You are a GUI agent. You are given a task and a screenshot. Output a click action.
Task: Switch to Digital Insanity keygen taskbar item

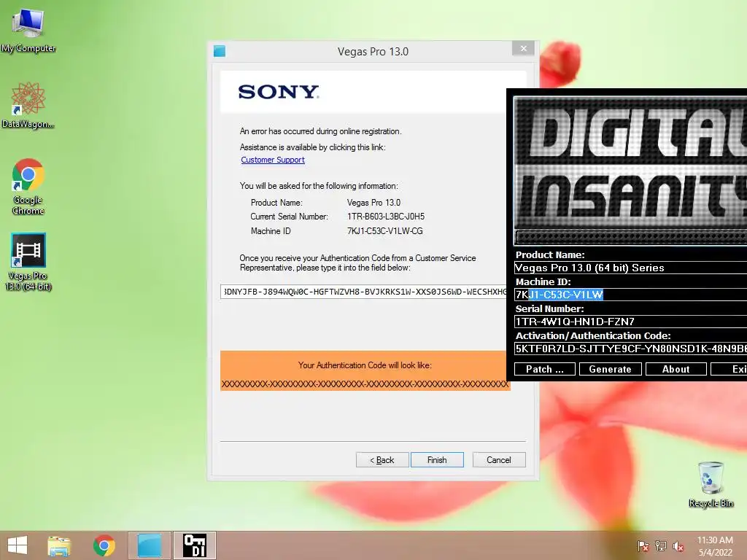pyautogui.click(x=195, y=545)
